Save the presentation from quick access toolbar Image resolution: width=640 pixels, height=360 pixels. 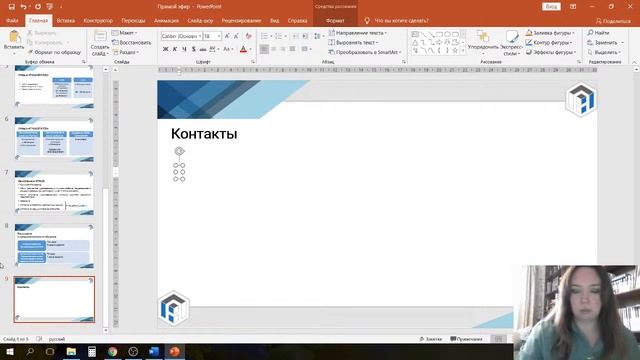click(x=11, y=7)
